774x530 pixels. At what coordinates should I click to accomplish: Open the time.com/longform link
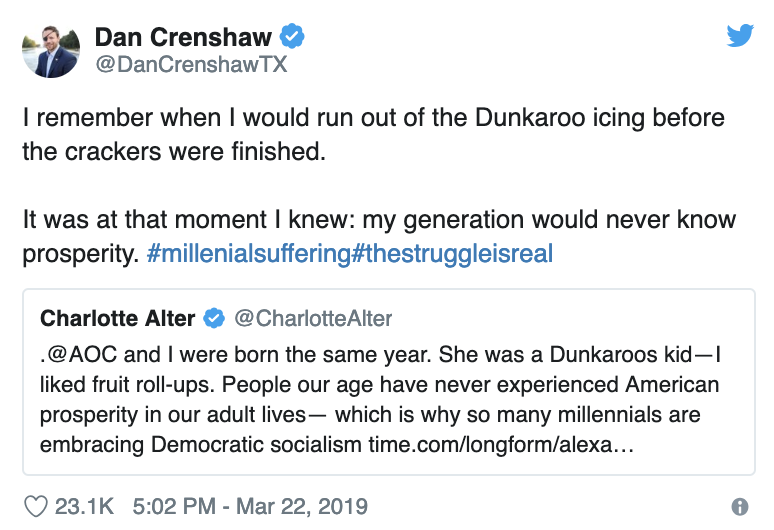501,445
